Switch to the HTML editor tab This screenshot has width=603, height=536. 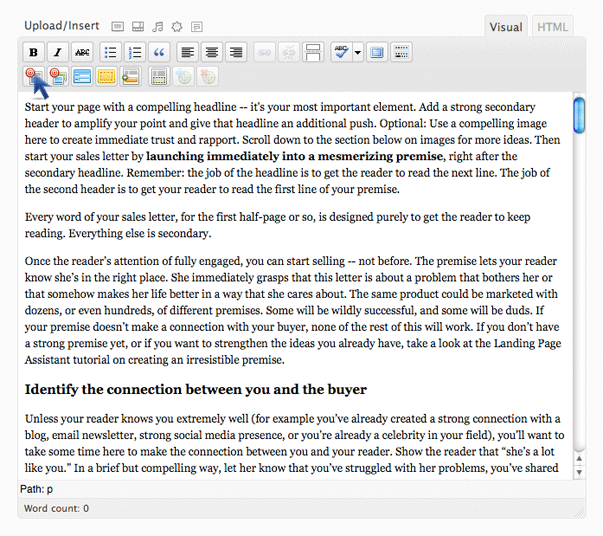pos(553,27)
